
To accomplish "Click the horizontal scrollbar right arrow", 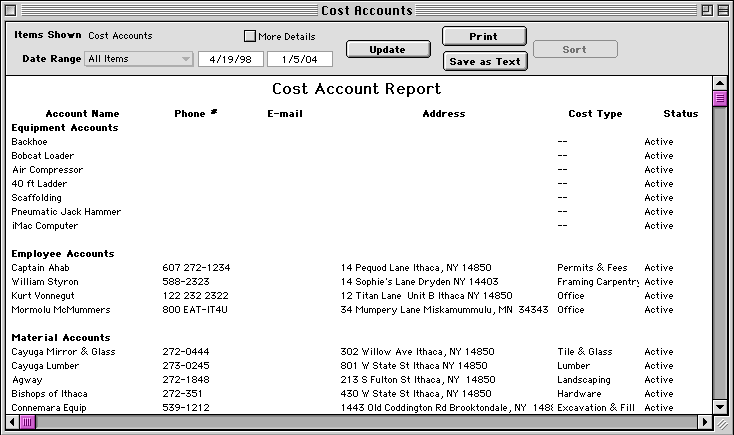I will tap(704, 422).
